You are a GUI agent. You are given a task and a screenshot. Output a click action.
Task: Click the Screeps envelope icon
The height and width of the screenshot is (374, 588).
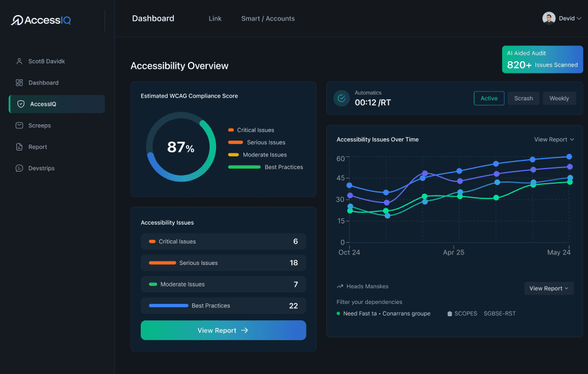click(x=19, y=125)
